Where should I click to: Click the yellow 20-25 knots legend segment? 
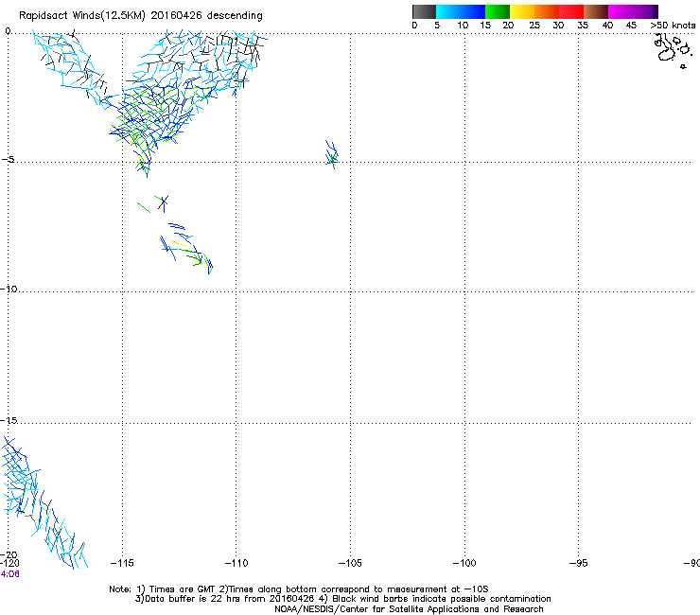[x=522, y=11]
